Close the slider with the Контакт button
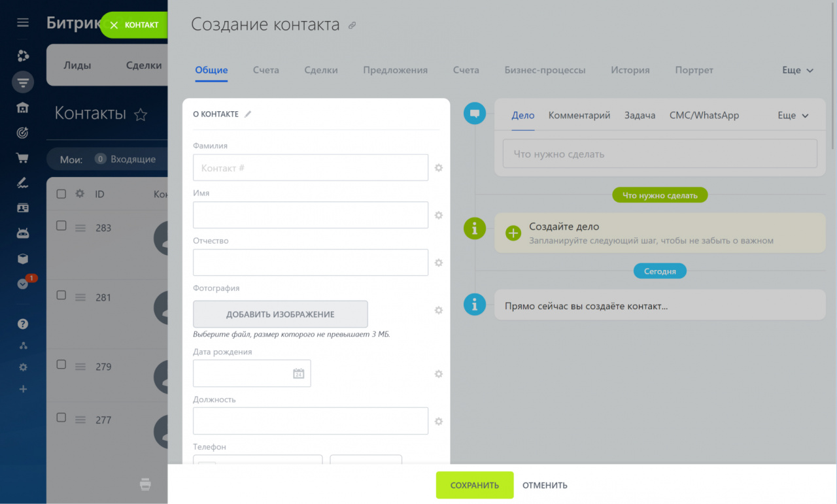The image size is (837, 504). (x=134, y=25)
